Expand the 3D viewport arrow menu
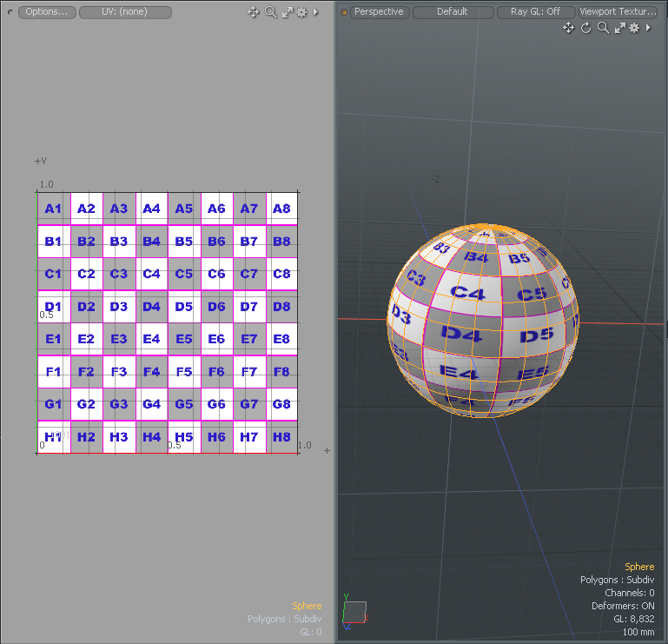668x644 pixels. [648, 28]
